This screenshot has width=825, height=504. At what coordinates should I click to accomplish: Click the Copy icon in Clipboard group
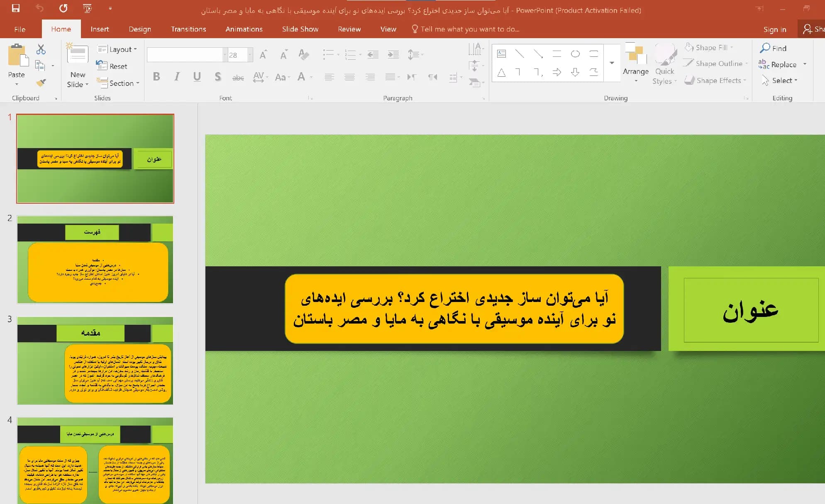click(x=40, y=66)
